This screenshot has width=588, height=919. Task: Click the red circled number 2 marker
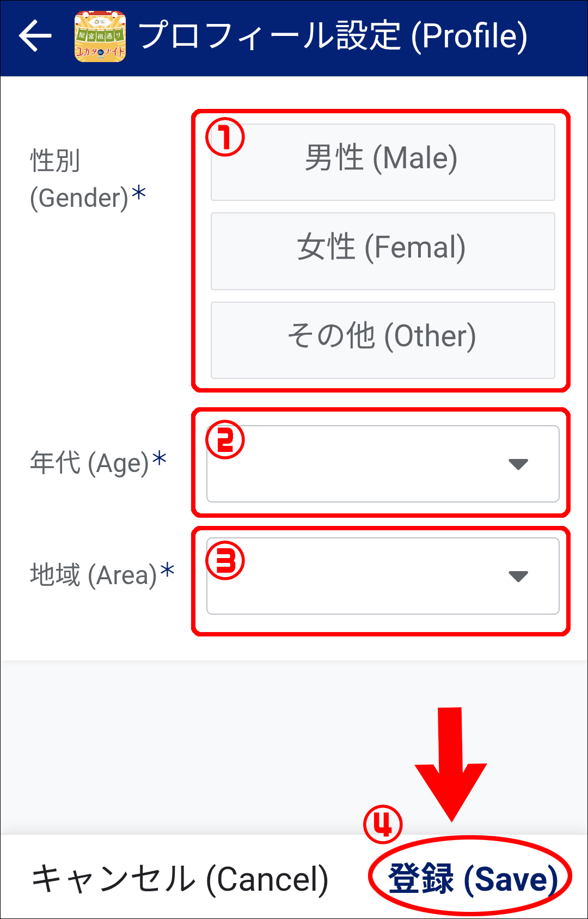(225, 439)
